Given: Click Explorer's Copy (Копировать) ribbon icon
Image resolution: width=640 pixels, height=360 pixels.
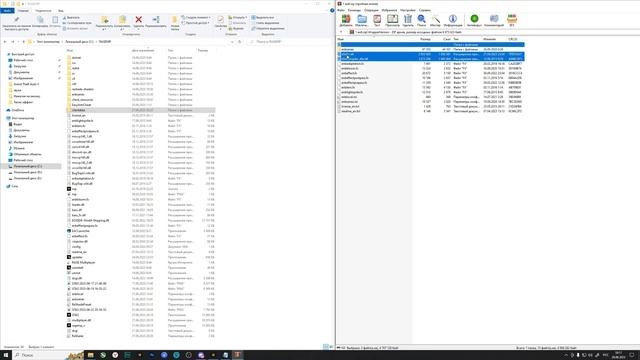Looking at the screenshot, I should pos(40,22).
